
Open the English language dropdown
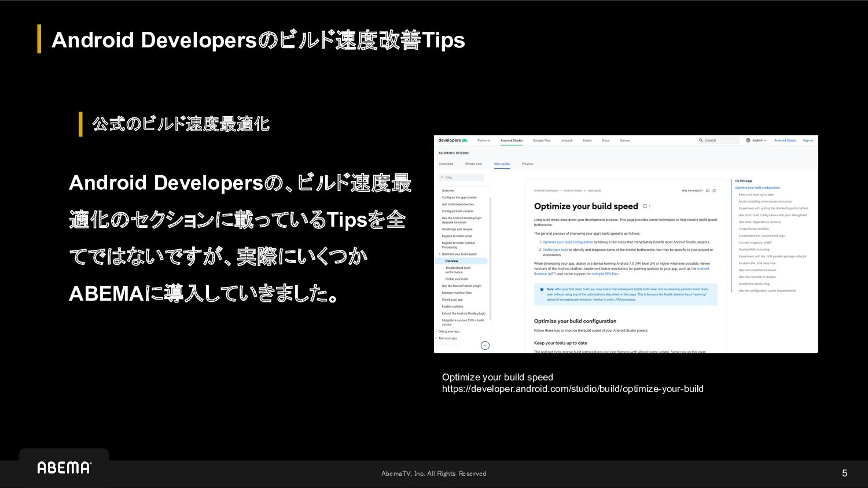click(756, 140)
